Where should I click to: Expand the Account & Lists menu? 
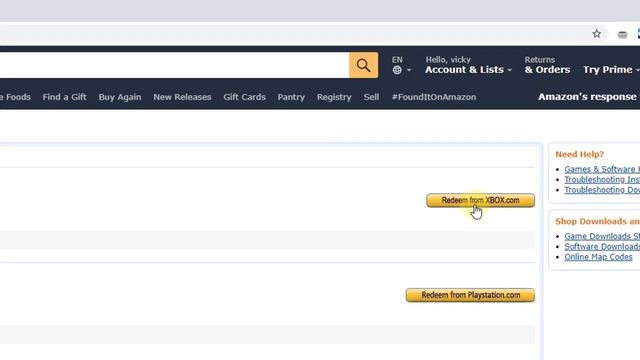[x=468, y=65]
